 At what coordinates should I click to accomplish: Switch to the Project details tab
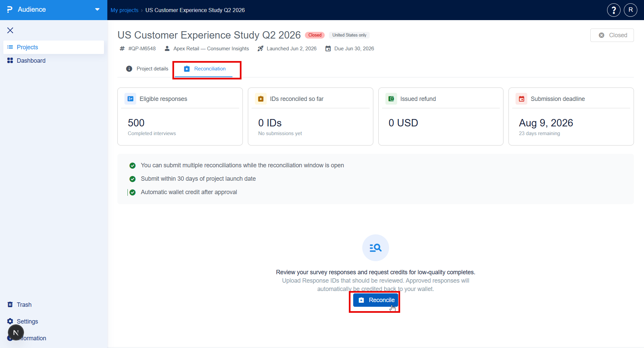click(x=147, y=69)
